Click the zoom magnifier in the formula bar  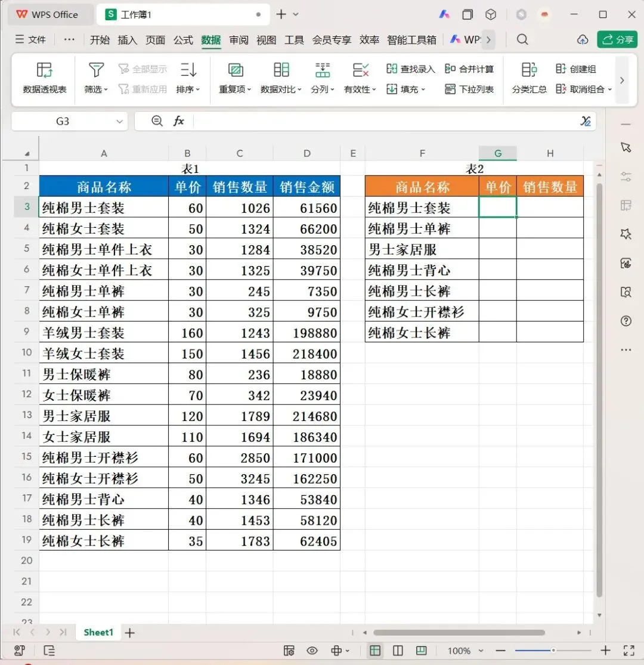click(x=157, y=121)
